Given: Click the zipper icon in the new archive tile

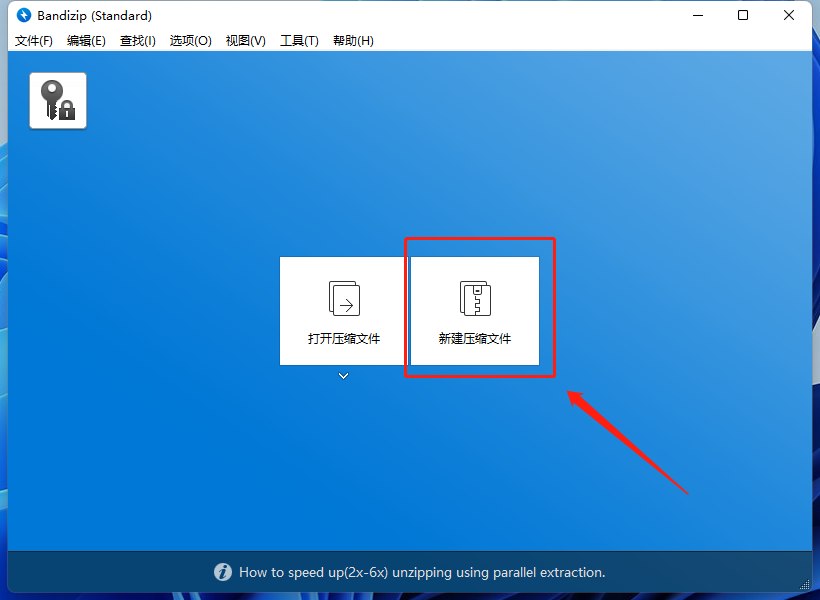Looking at the screenshot, I should pyautogui.click(x=475, y=298).
